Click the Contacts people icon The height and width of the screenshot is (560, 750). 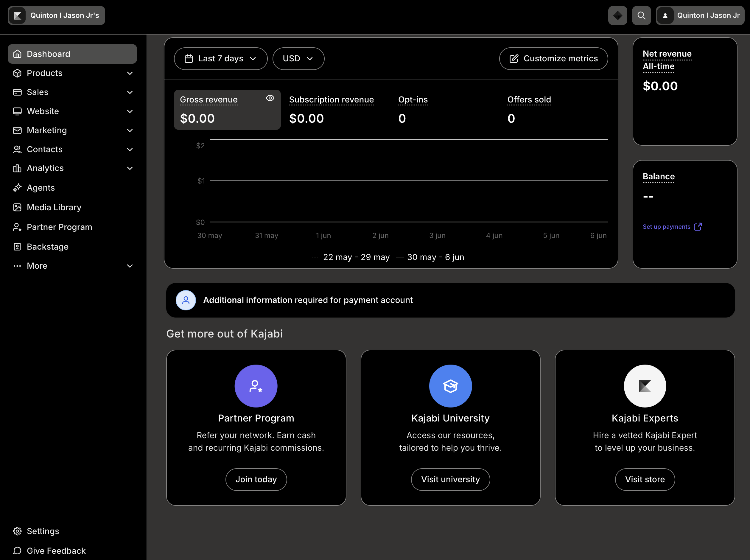pyautogui.click(x=17, y=149)
